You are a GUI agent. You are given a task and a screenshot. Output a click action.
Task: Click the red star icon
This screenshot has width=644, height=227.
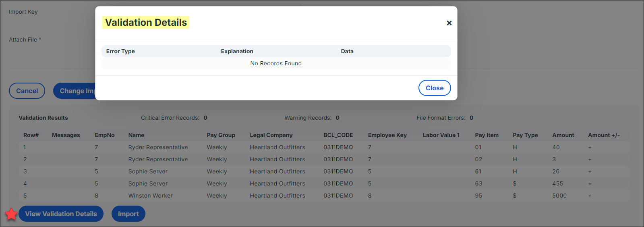pos(11,214)
